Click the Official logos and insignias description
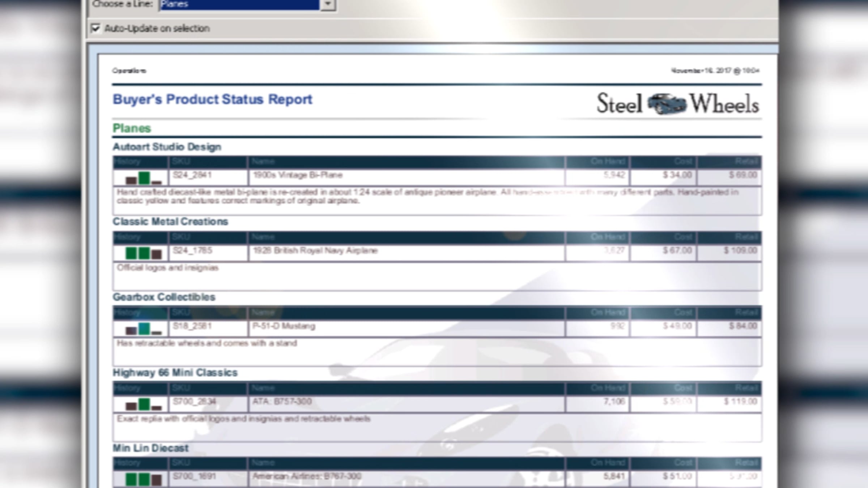 pyautogui.click(x=167, y=268)
